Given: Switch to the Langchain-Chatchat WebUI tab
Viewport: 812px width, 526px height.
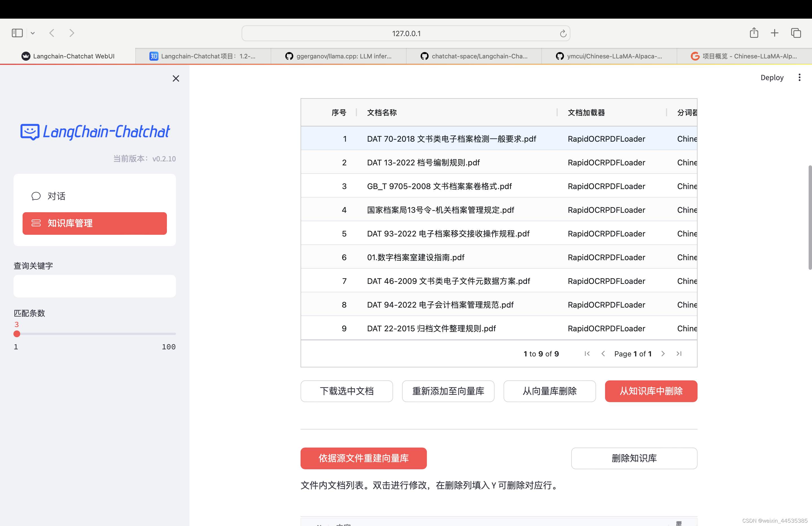Looking at the screenshot, I should point(68,56).
